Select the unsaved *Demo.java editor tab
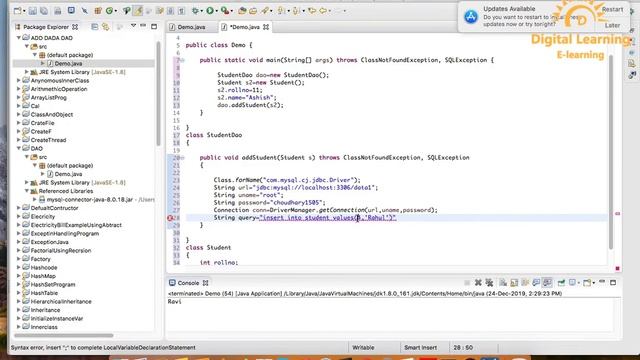 point(244,27)
